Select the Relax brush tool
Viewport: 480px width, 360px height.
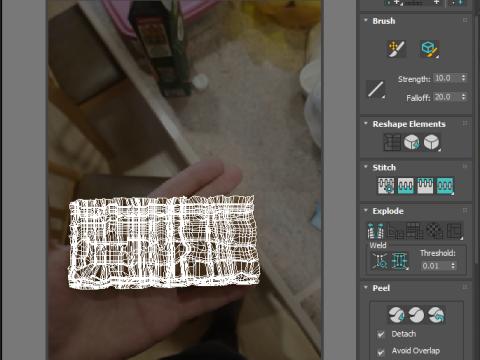click(429, 49)
